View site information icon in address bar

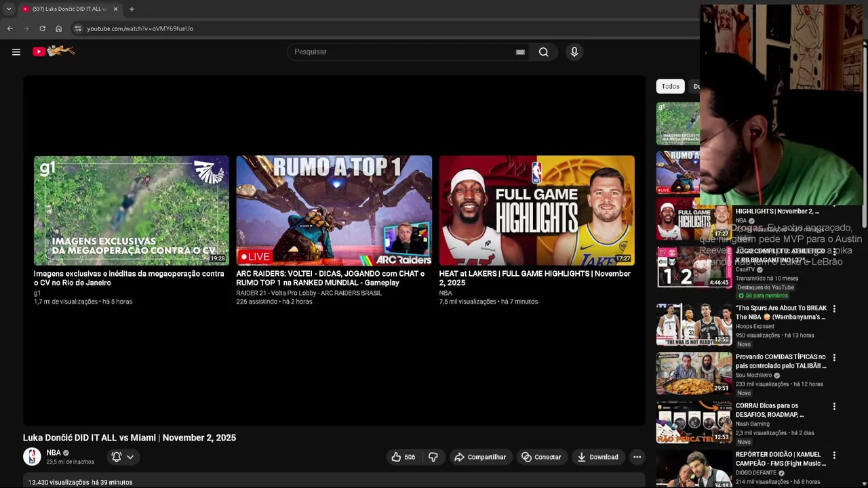[x=78, y=28]
